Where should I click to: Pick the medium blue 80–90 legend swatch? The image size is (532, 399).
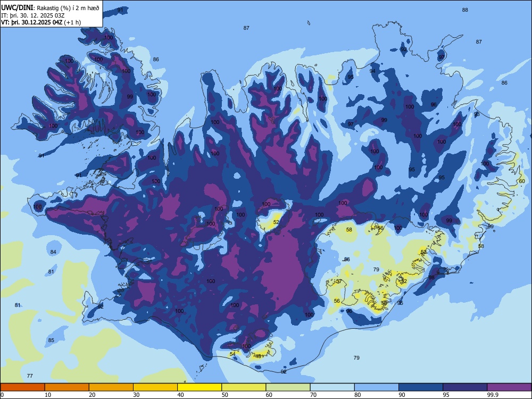coord(377,387)
